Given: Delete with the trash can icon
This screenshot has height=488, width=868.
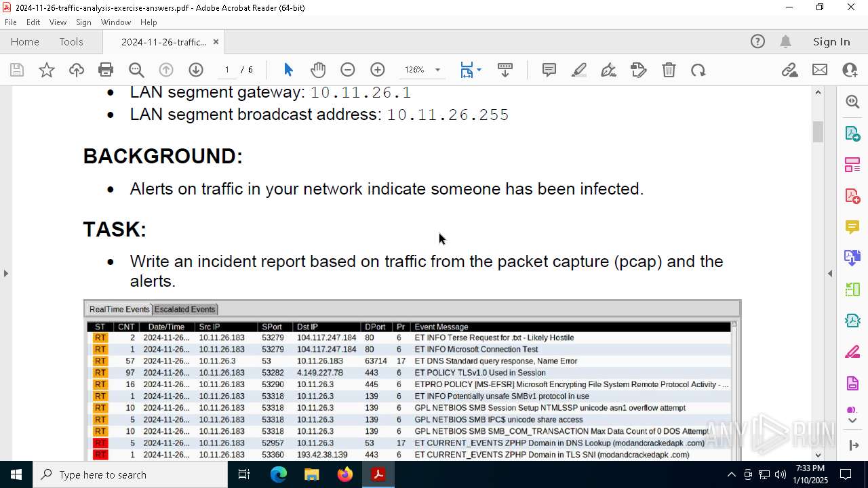Looking at the screenshot, I should click(x=669, y=70).
